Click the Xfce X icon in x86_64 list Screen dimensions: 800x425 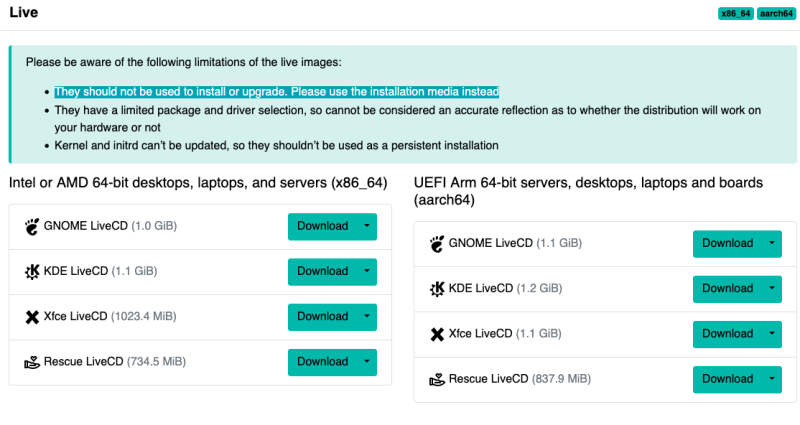point(31,317)
